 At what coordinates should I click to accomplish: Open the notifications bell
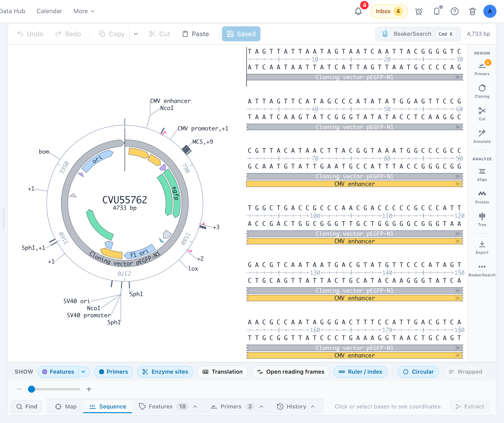(358, 11)
